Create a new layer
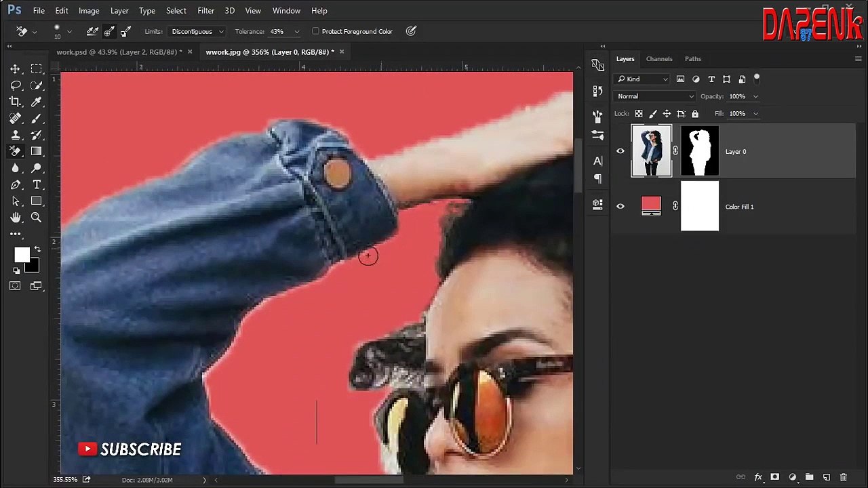This screenshot has height=488, width=868. 827,477
